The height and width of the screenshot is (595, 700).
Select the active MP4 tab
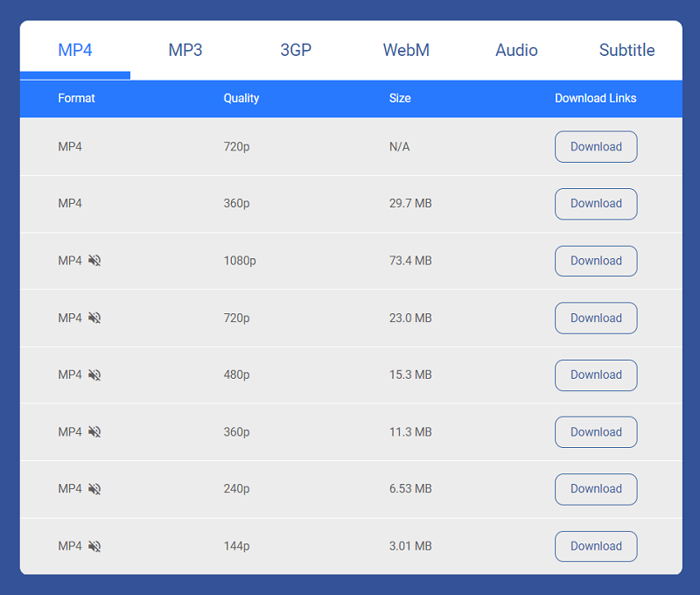(x=75, y=50)
